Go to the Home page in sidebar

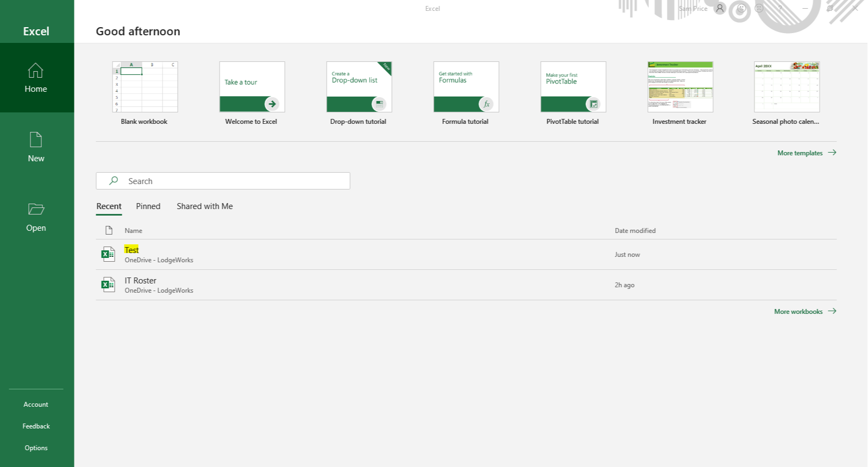click(x=36, y=78)
